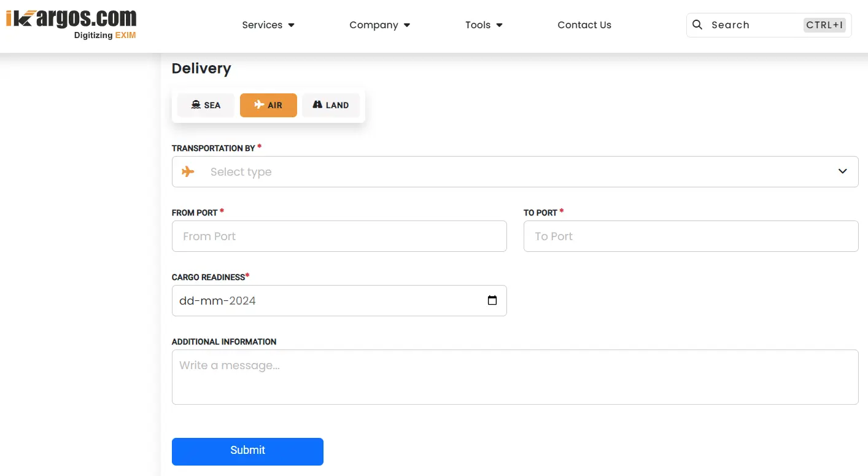The image size is (868, 476).
Task: Click the iKargos.com logo
Action: point(71,24)
